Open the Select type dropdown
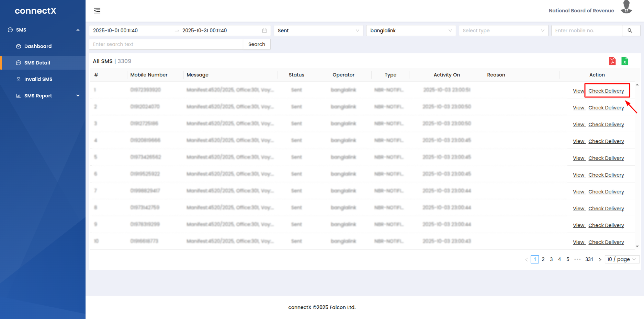This screenshot has width=644, height=319. click(x=503, y=31)
